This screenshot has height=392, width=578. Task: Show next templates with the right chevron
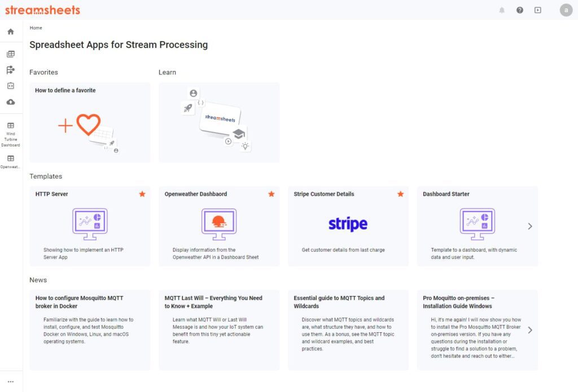click(x=530, y=226)
